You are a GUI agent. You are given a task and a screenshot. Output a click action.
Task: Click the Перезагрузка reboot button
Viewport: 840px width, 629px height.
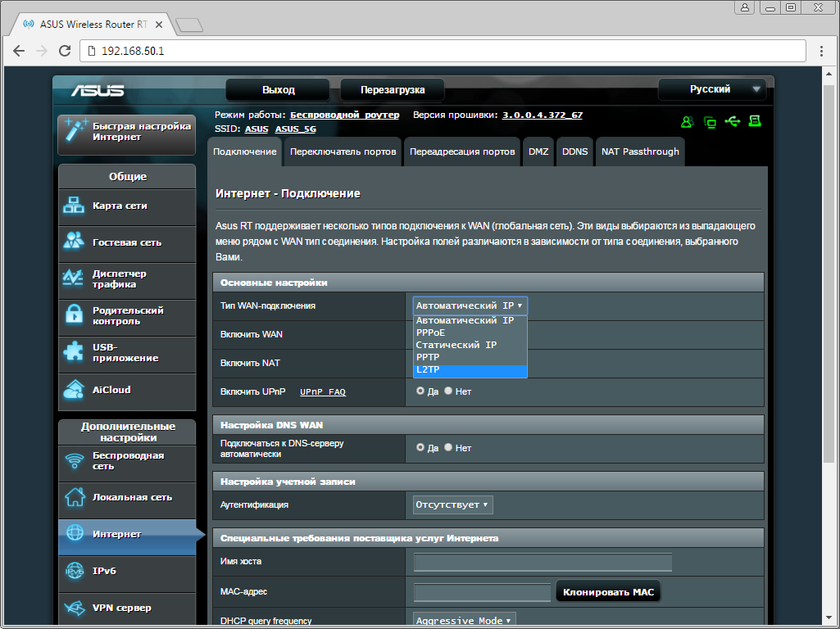point(393,90)
